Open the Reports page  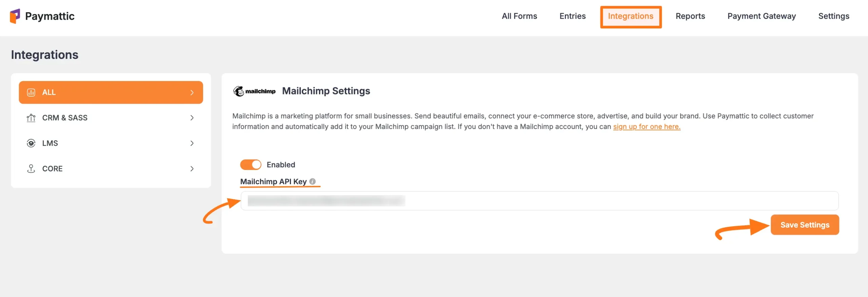point(690,16)
